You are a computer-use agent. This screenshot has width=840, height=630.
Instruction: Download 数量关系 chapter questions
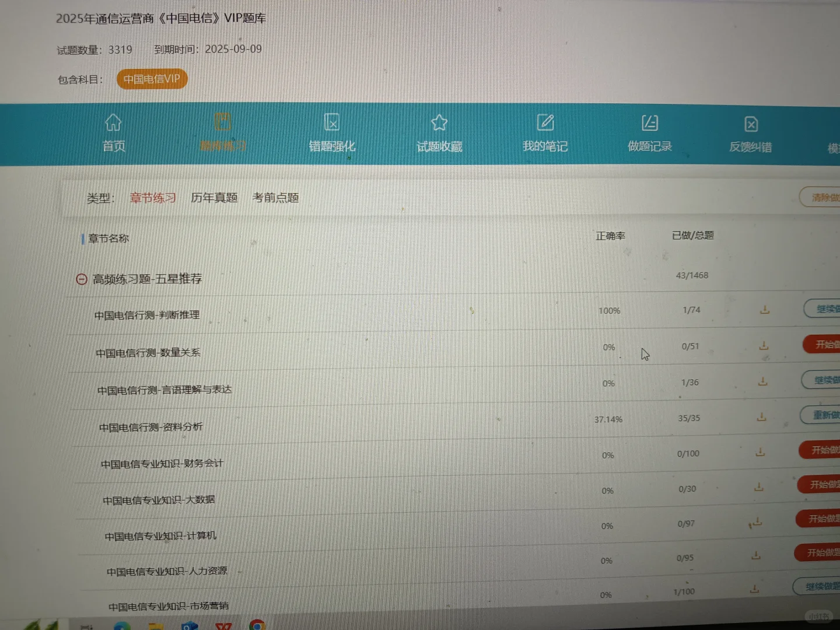(x=764, y=346)
